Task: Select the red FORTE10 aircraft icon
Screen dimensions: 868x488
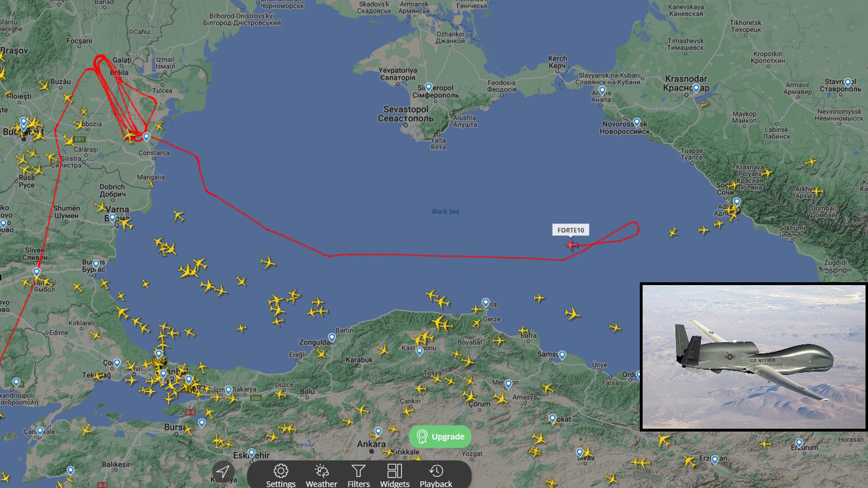Action: pyautogui.click(x=571, y=245)
